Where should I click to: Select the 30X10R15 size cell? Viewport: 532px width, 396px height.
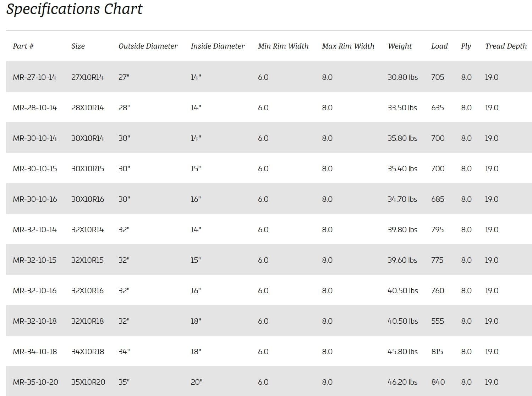(x=88, y=169)
